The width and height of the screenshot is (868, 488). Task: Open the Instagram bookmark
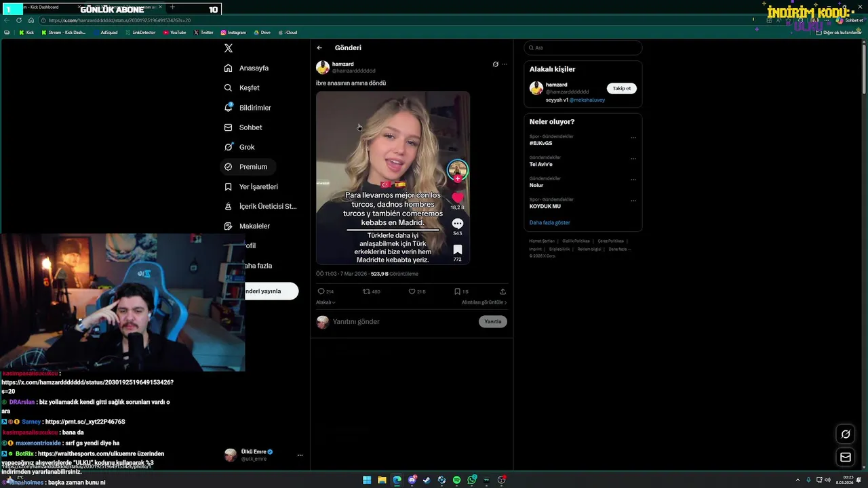[233, 33]
